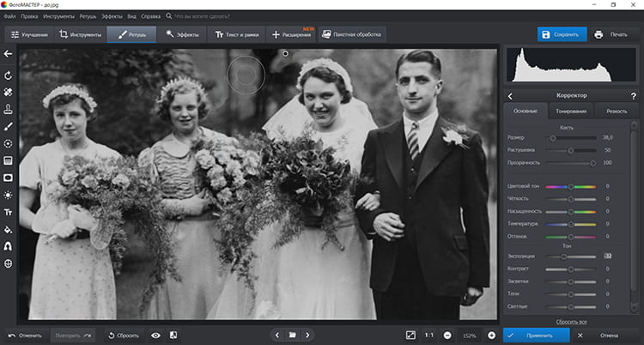The width and height of the screenshot is (644, 345).
Task: Go to next photo arrow
Action: point(307,335)
